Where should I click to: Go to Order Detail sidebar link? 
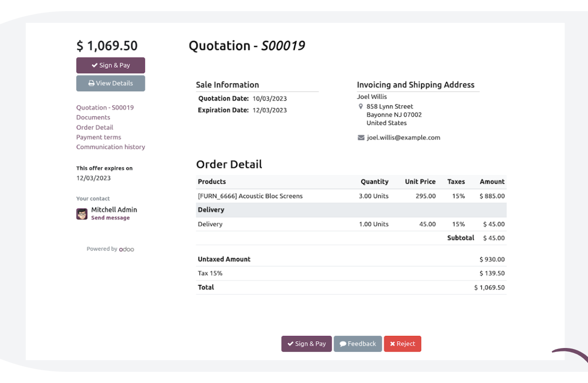pos(95,127)
